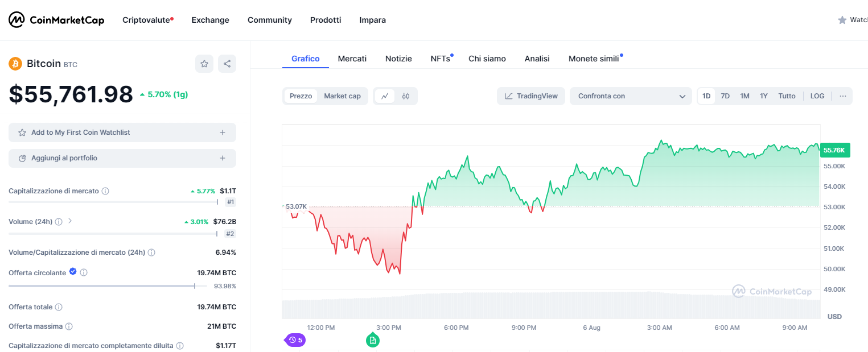This screenshot has width=868, height=352.
Task: Open the three-dots chart options menu
Action: click(x=843, y=96)
